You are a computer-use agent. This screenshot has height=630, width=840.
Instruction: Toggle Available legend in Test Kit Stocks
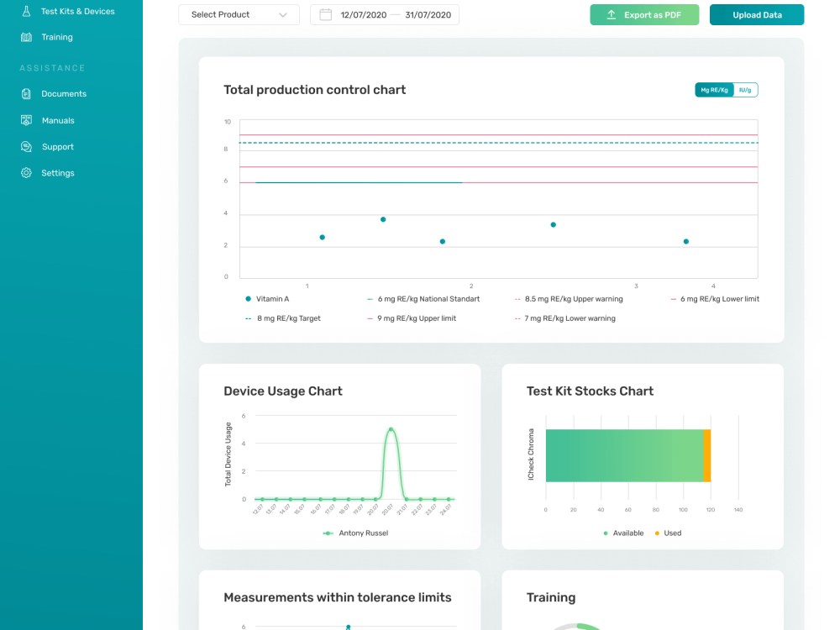point(623,533)
